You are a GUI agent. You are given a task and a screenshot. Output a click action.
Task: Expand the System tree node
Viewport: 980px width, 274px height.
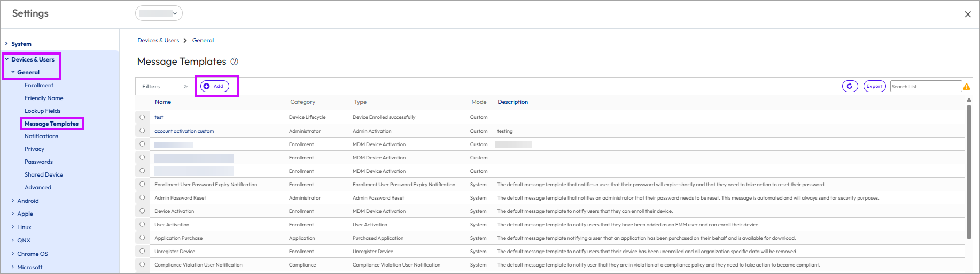click(6, 44)
